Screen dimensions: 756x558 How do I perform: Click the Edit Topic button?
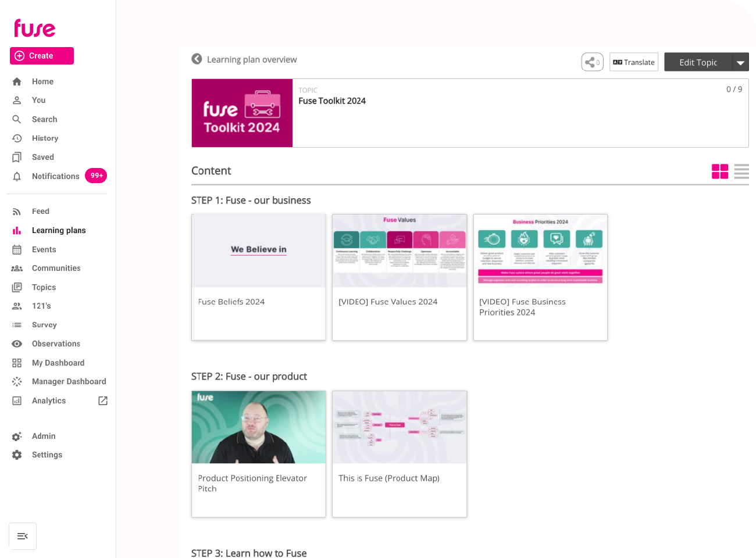coord(698,62)
